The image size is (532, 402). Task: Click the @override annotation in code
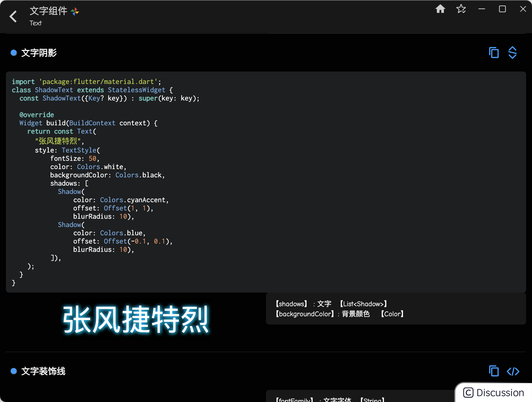click(37, 115)
